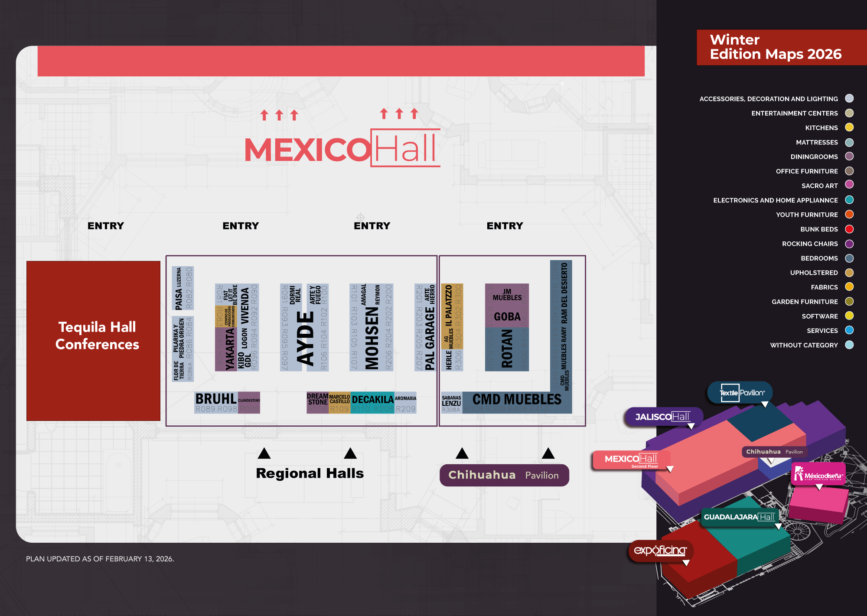Click the Chihuahua Pavilion purple button
The image size is (867, 616).
coord(504,476)
